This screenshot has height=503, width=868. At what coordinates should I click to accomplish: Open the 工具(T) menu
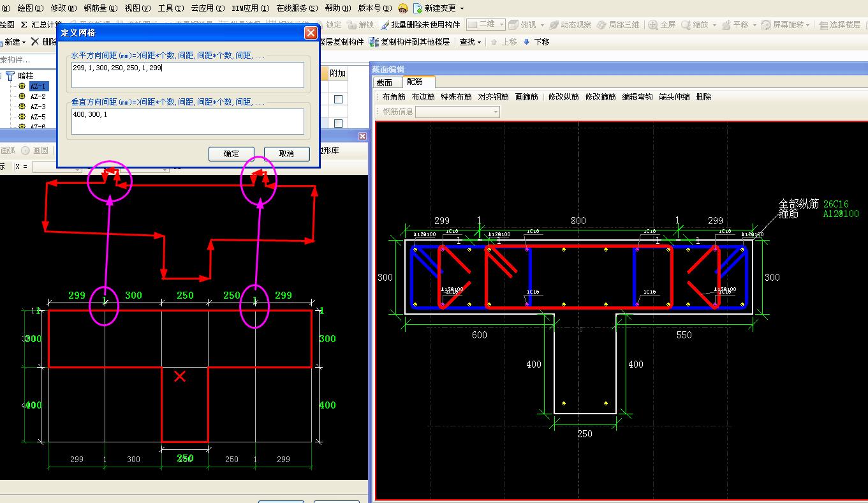coord(170,8)
